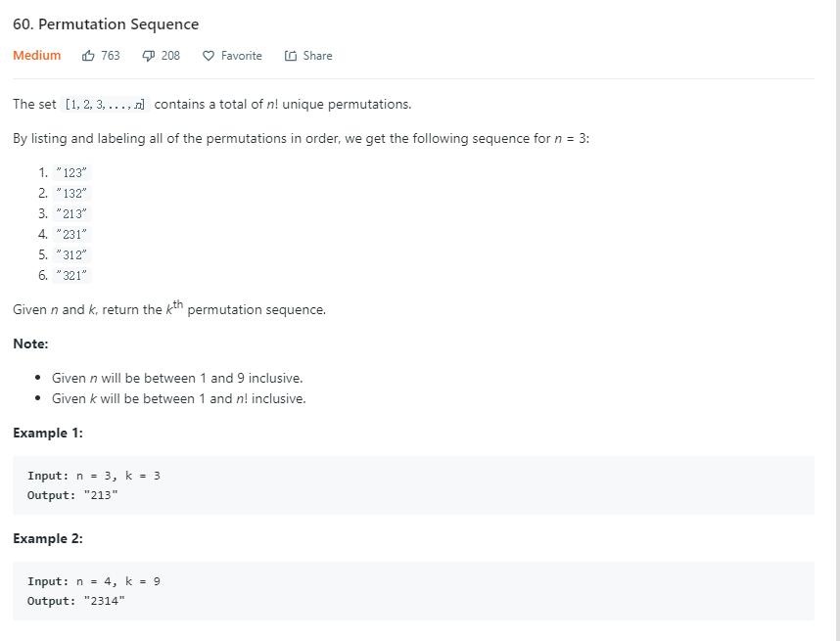Click the Share icon
840x641 pixels.
click(x=291, y=56)
